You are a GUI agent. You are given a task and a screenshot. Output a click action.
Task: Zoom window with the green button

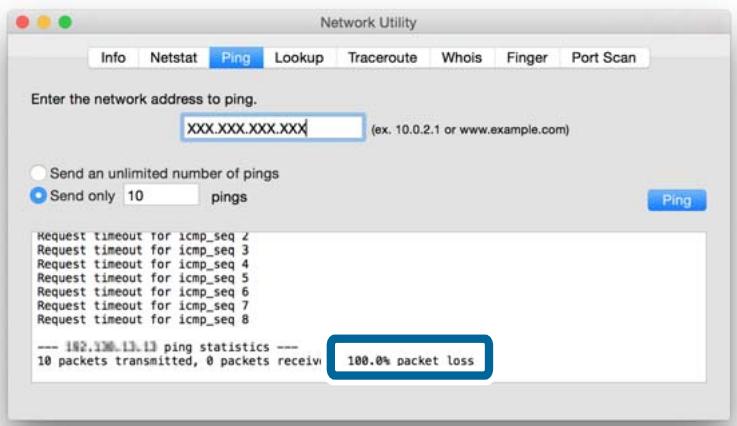(65, 22)
